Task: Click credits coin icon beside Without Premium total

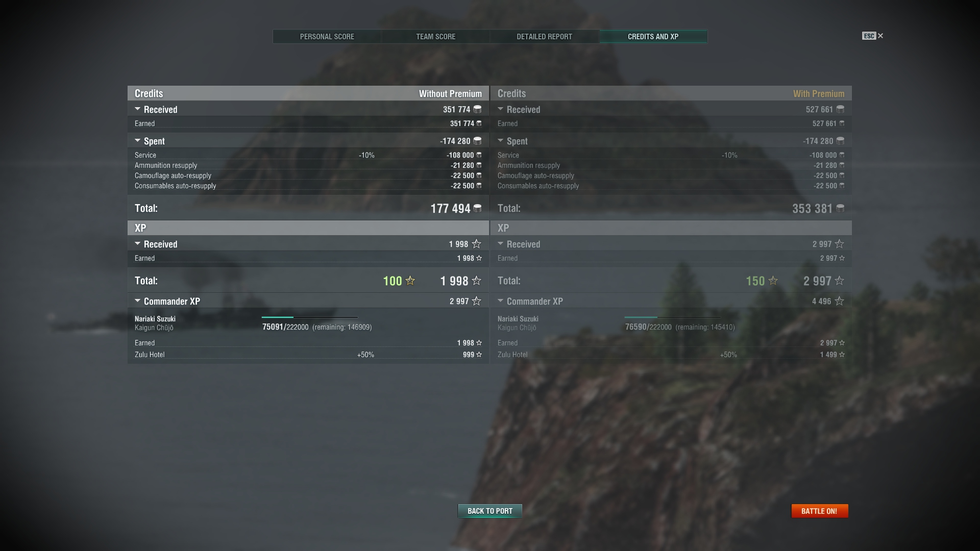Action: click(x=477, y=208)
